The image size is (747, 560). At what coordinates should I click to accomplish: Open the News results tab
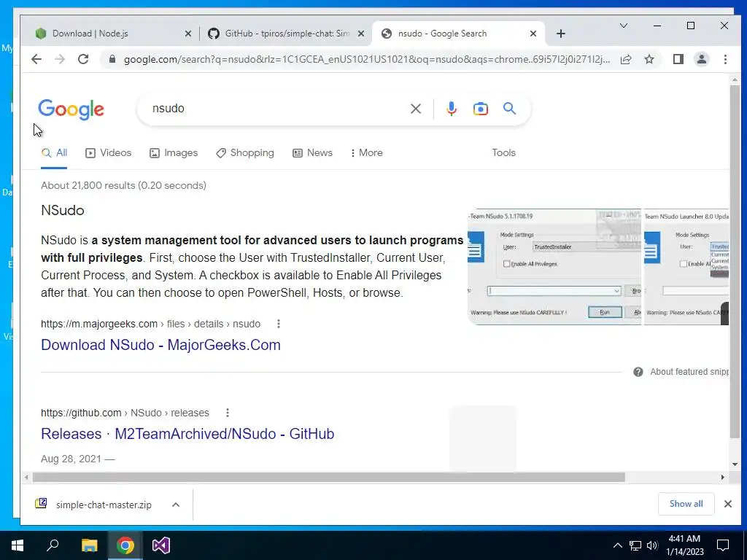312,153
